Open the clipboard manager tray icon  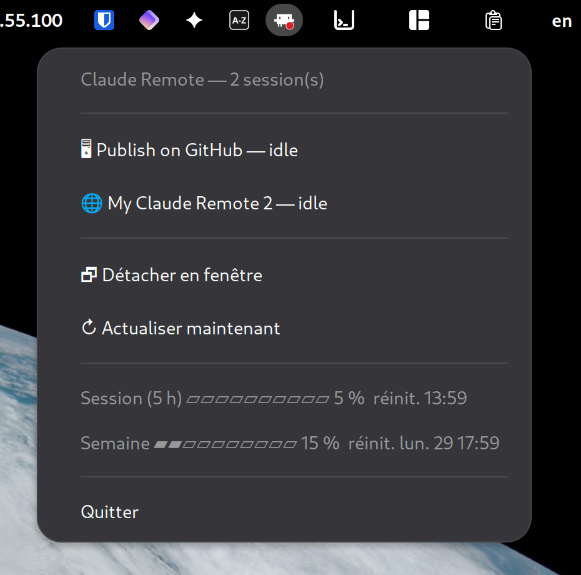[494, 20]
